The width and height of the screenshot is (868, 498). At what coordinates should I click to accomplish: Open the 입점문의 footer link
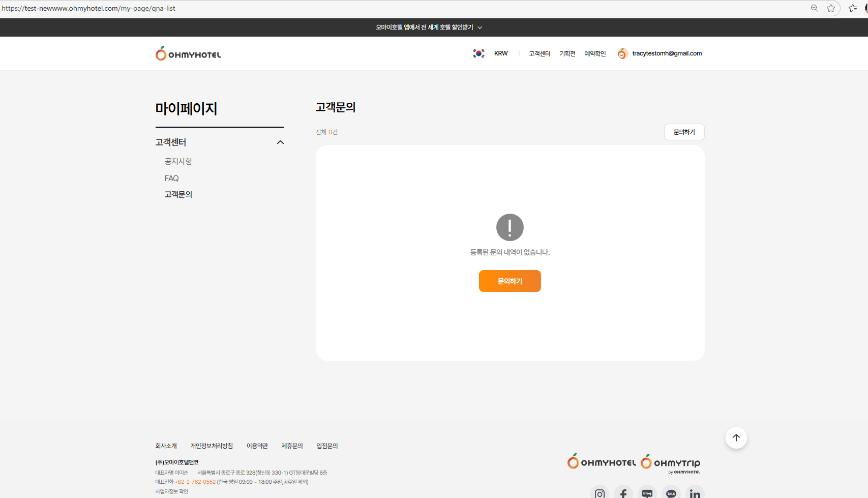point(327,446)
